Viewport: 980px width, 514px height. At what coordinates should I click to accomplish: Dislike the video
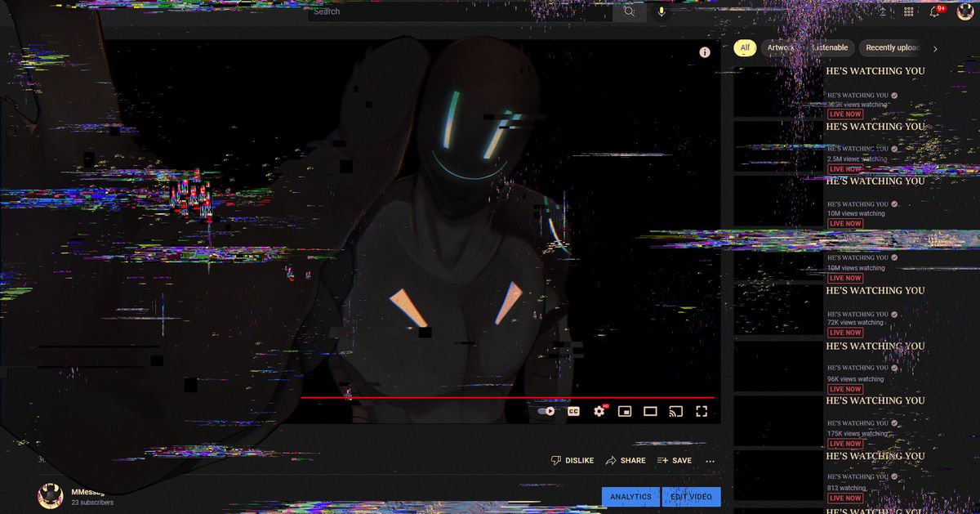tap(572, 461)
